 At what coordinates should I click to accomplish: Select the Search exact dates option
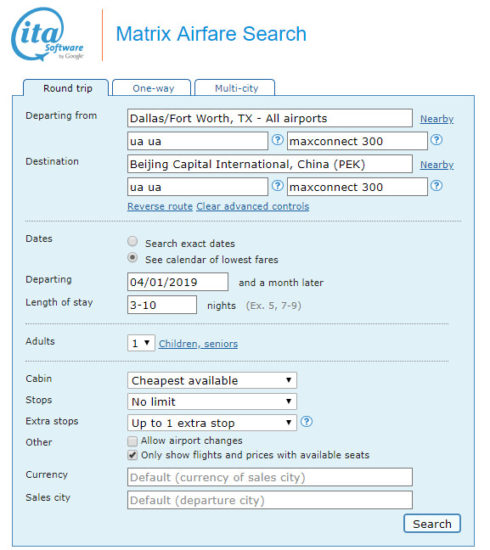(132, 241)
